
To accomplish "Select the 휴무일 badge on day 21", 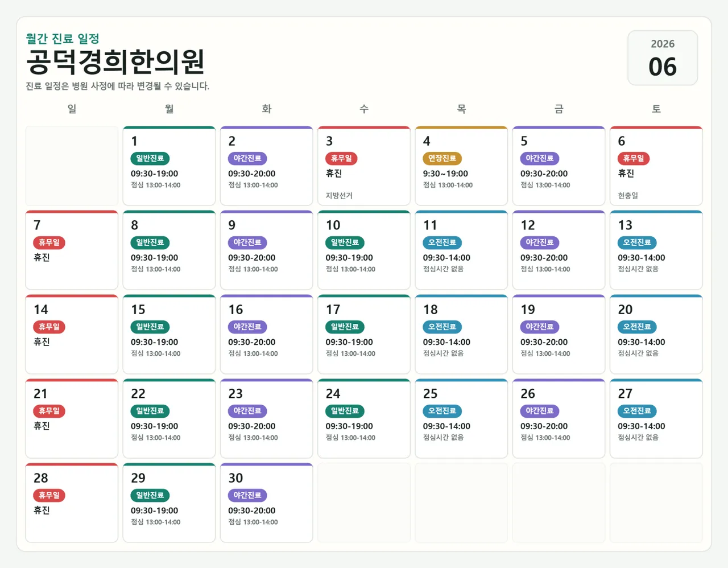I will pyautogui.click(x=49, y=411).
